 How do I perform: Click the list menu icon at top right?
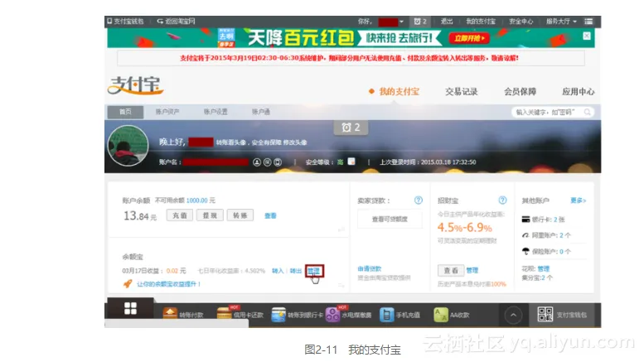click(x=588, y=22)
